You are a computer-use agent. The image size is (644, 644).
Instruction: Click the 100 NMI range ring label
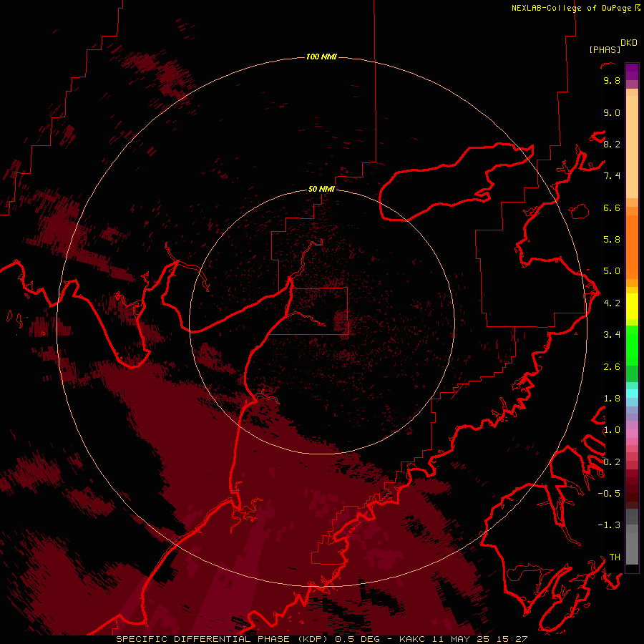coord(321,57)
